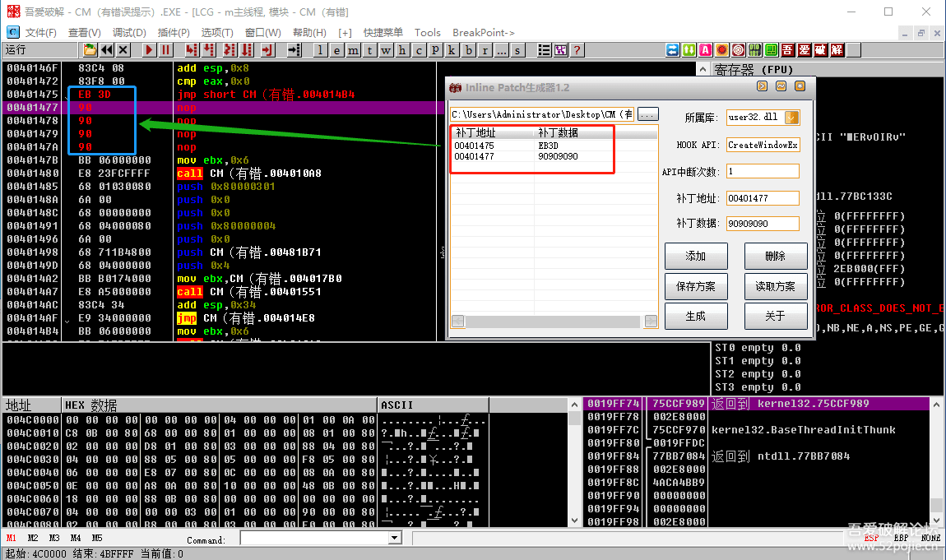Toggle the register panel collapse arrow
Viewport: 946px width, 560px height.
click(704, 69)
